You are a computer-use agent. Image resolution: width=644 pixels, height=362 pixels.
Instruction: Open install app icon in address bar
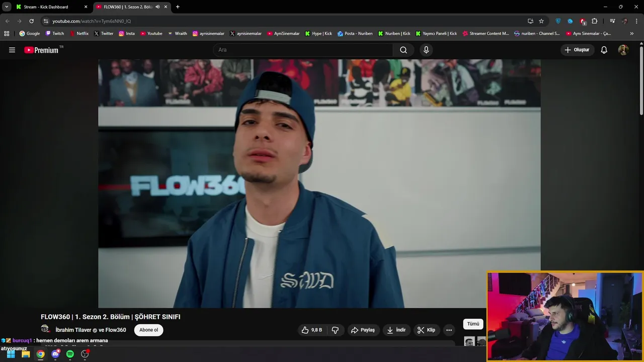[530, 21]
